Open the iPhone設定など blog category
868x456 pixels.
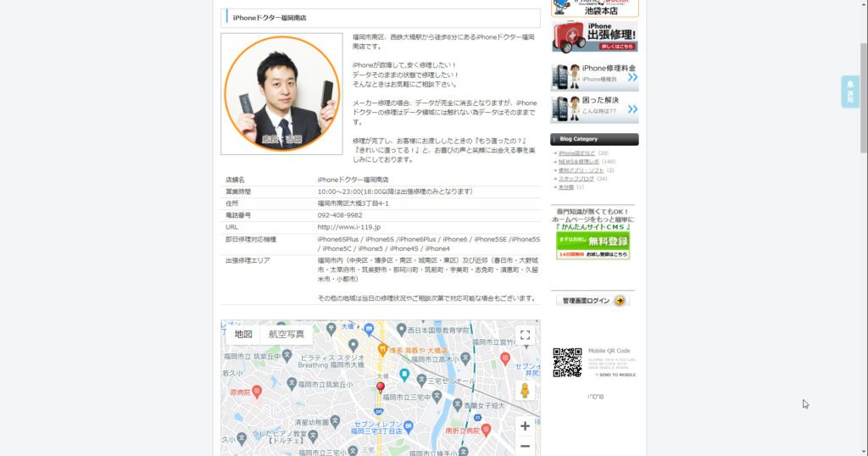576,153
